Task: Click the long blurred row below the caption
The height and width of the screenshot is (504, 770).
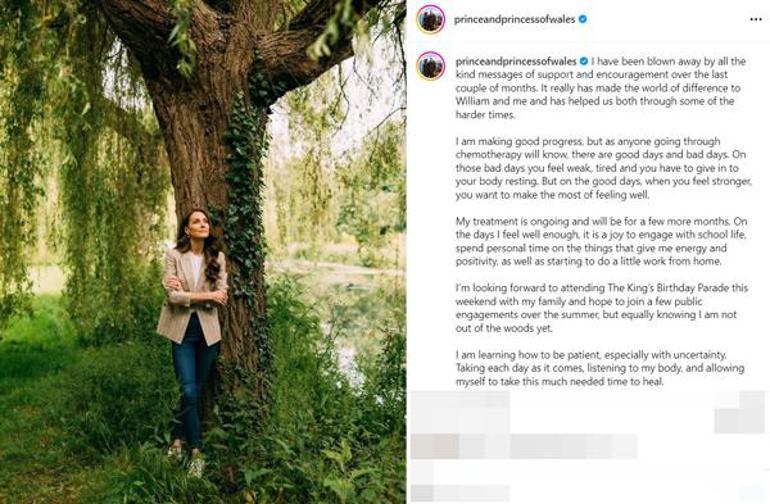Action: (x=523, y=446)
